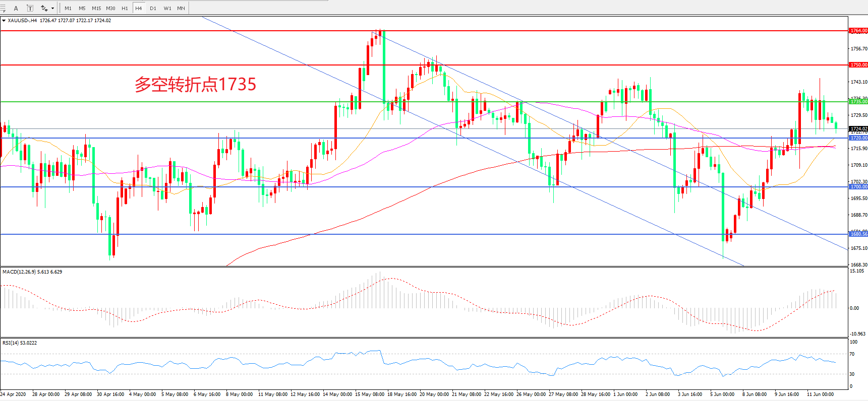Screen dimensions: 868x401
Task: Select the red Chinese 1735 text annotation
Action: [x=195, y=84]
